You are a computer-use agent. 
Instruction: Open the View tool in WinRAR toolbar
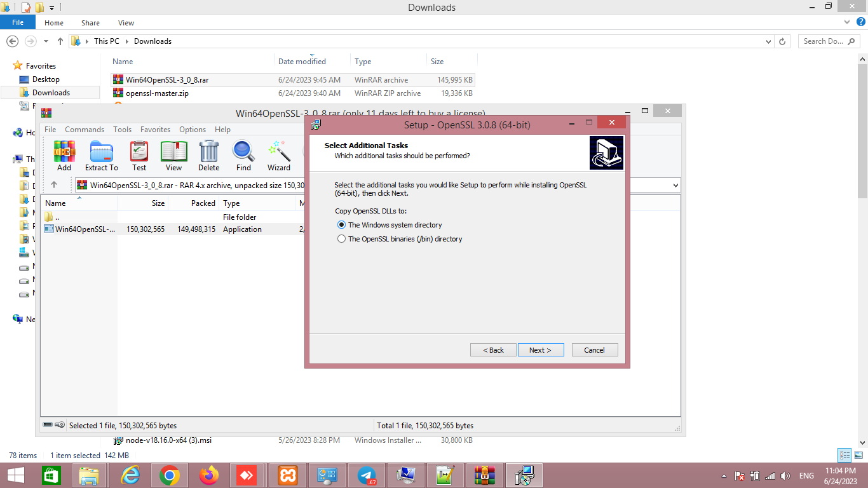pos(173,156)
